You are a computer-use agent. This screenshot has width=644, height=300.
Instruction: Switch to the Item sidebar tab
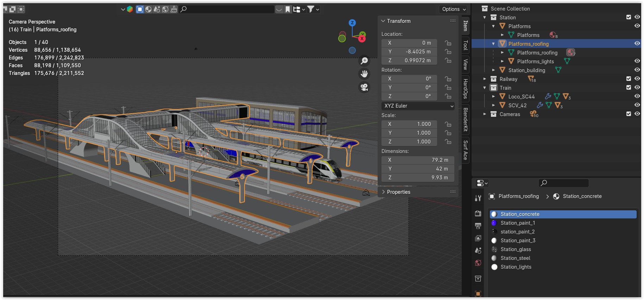[x=465, y=26]
